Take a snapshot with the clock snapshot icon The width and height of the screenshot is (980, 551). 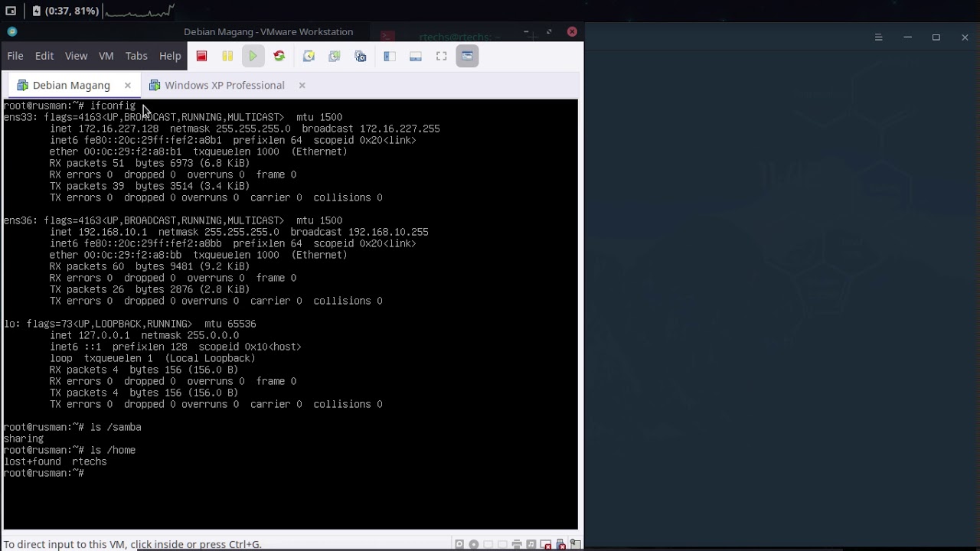pyautogui.click(x=309, y=56)
